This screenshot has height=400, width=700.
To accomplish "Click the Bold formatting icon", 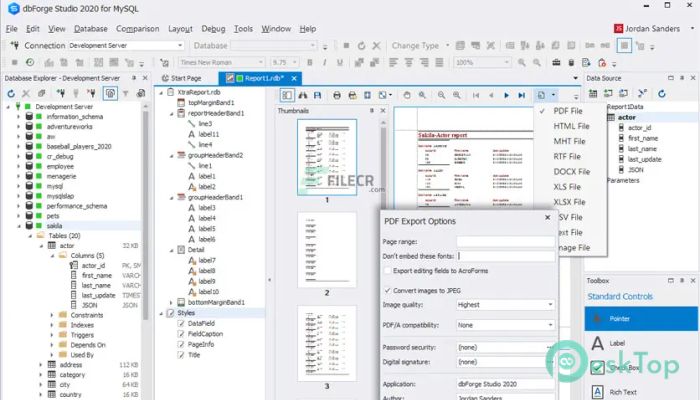I will click(x=309, y=62).
